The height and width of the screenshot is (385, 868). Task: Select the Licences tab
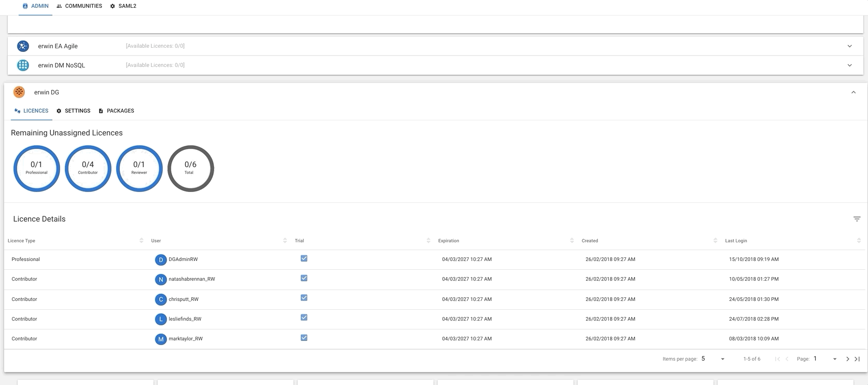pyautogui.click(x=32, y=111)
